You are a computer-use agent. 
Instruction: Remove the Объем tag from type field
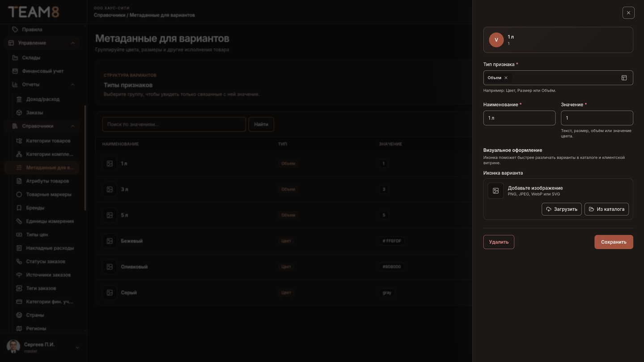506,78
